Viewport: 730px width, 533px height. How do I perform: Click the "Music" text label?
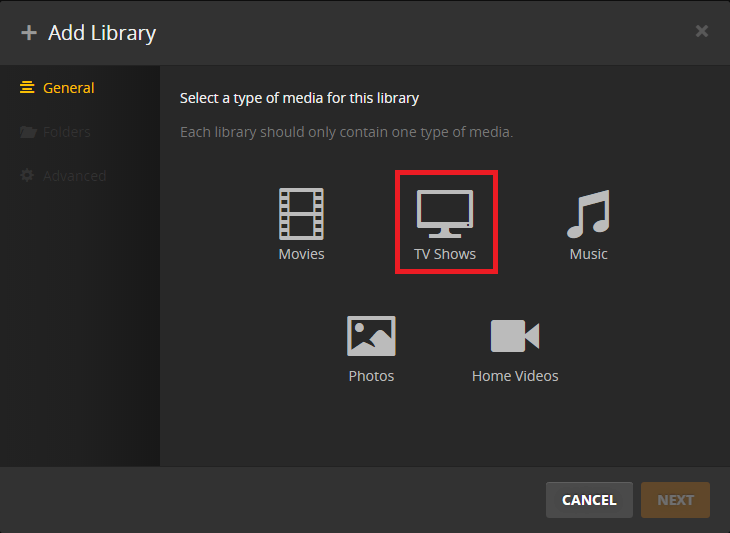(588, 254)
